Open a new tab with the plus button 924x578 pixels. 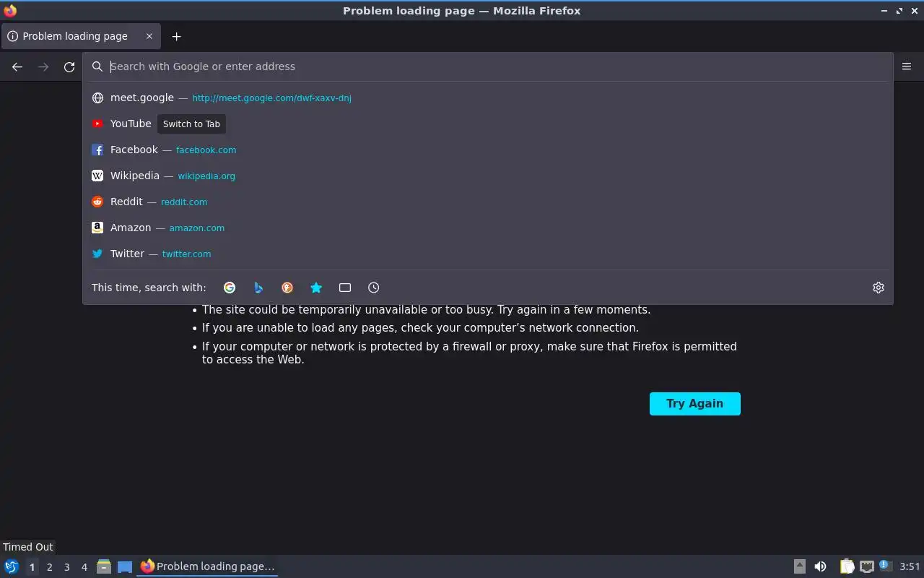click(176, 36)
